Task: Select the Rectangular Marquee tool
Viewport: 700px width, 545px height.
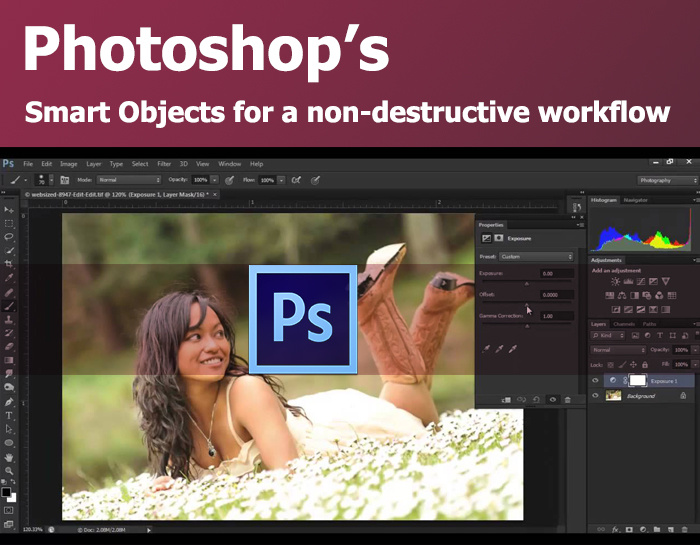Action: tap(8, 223)
